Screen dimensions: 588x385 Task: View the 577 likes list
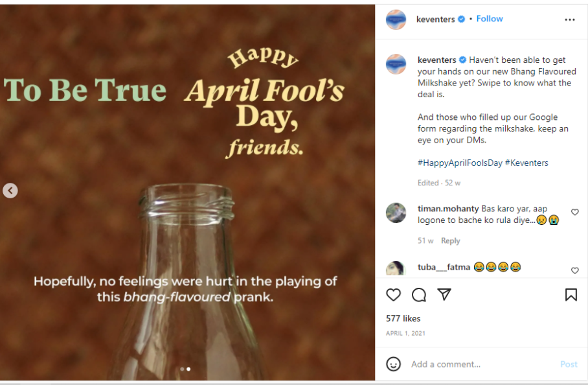403,318
